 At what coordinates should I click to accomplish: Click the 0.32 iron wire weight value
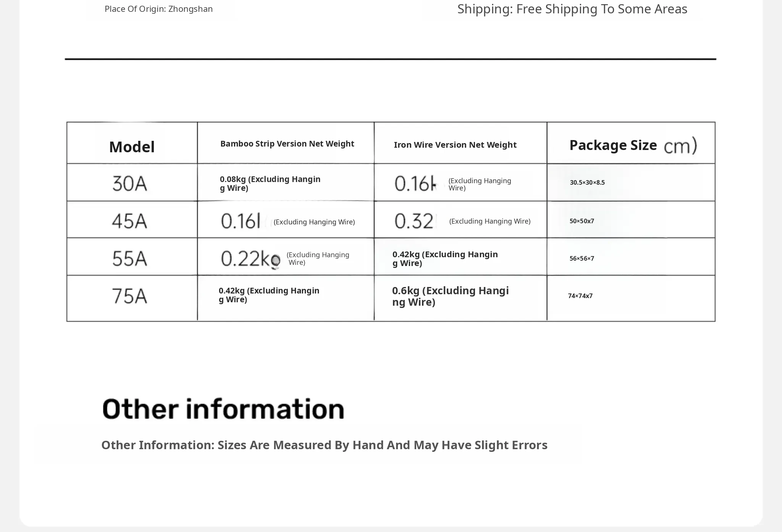(414, 221)
